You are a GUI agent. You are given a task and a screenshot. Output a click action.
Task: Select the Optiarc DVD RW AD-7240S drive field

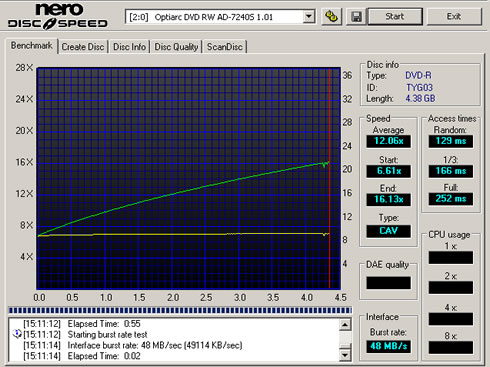220,17
